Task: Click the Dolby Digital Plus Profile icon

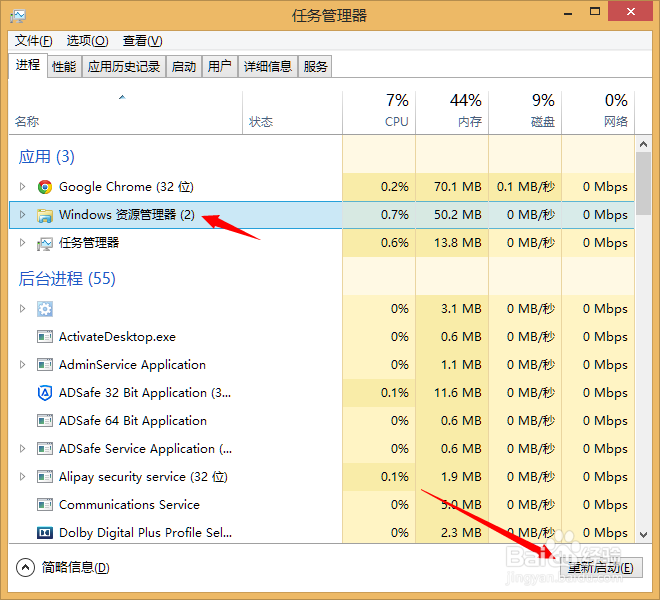Action: click(x=45, y=533)
